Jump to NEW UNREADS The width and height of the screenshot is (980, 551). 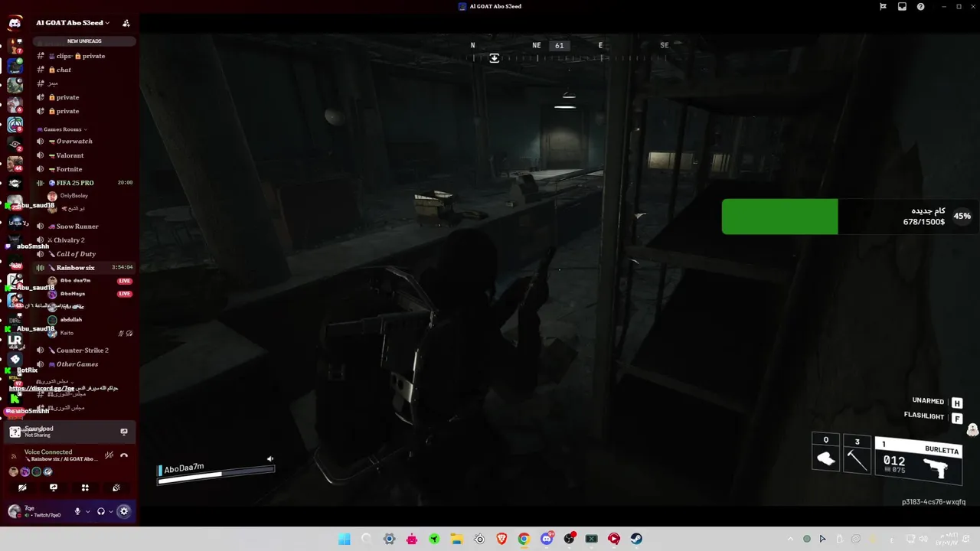[84, 41]
